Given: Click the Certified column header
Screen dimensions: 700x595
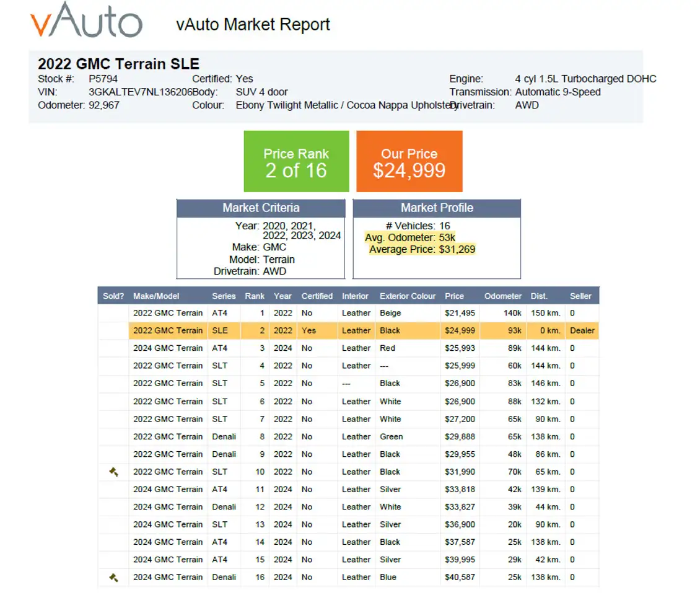Looking at the screenshot, I should (317, 296).
